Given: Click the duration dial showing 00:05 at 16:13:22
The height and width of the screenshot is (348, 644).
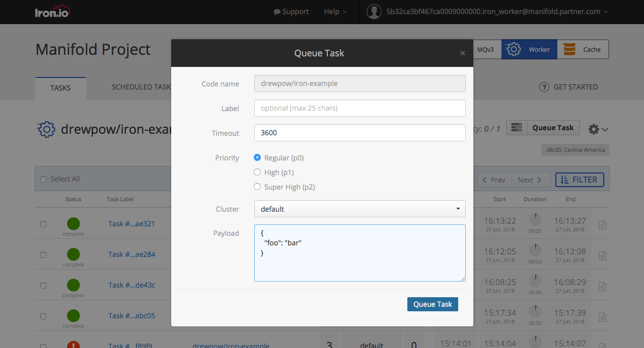Looking at the screenshot, I should click(x=535, y=219).
